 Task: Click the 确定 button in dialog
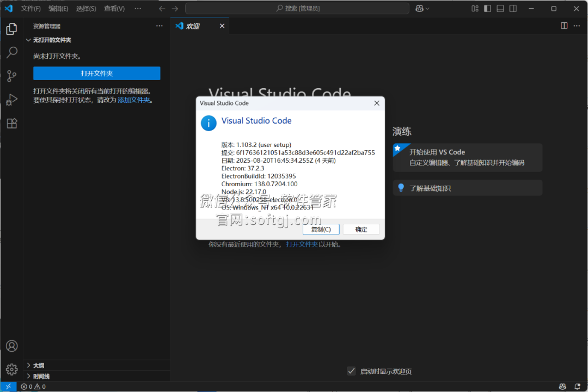(x=361, y=229)
